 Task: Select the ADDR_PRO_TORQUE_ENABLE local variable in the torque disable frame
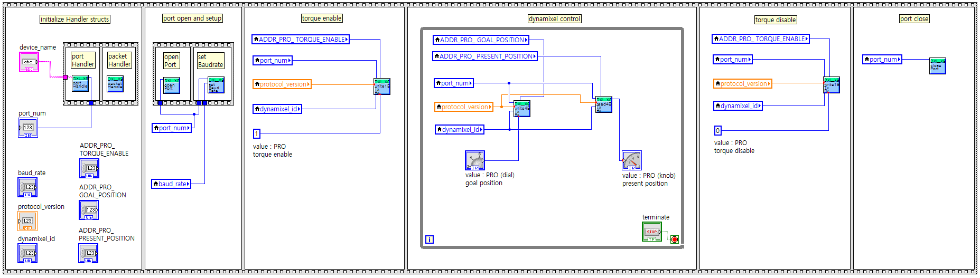(761, 39)
